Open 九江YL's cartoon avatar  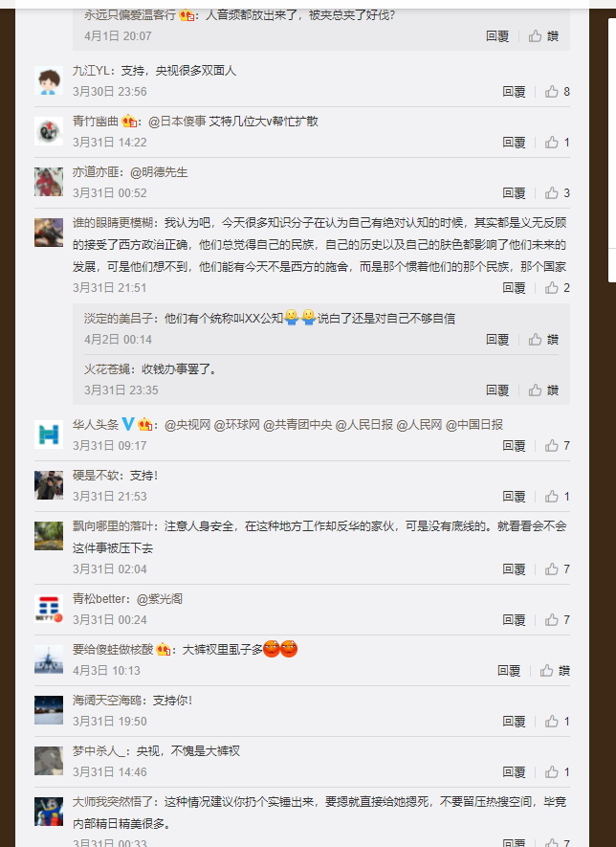[49, 80]
